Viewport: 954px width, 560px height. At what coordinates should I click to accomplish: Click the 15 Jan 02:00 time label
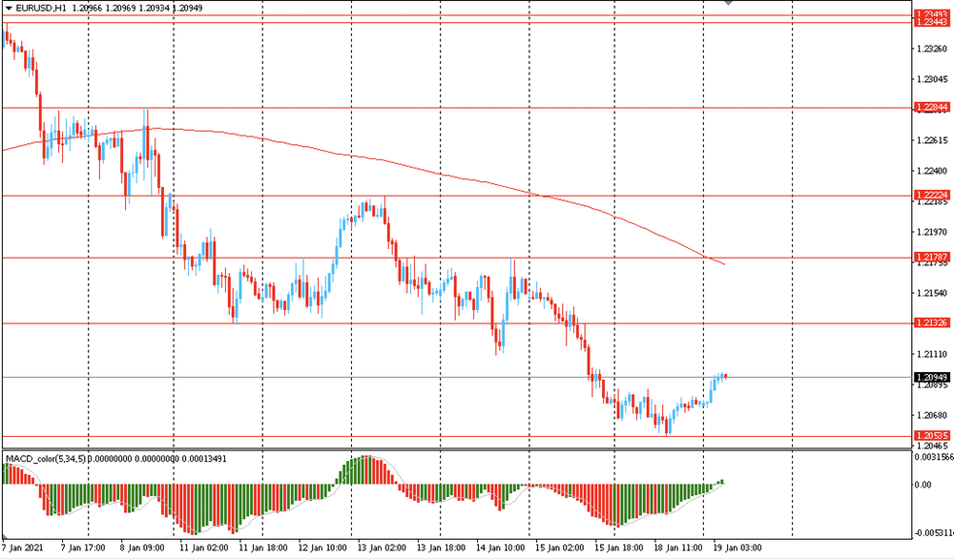point(560,548)
